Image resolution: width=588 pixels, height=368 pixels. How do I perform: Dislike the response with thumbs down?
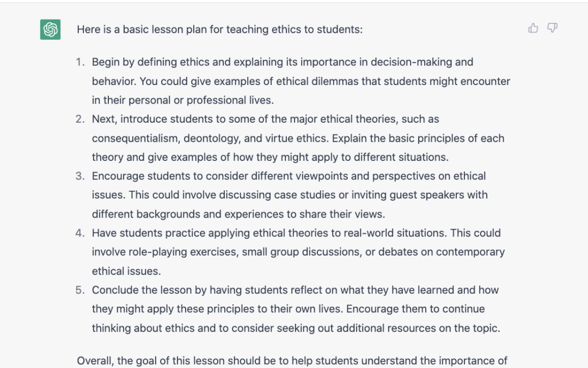pyautogui.click(x=552, y=28)
